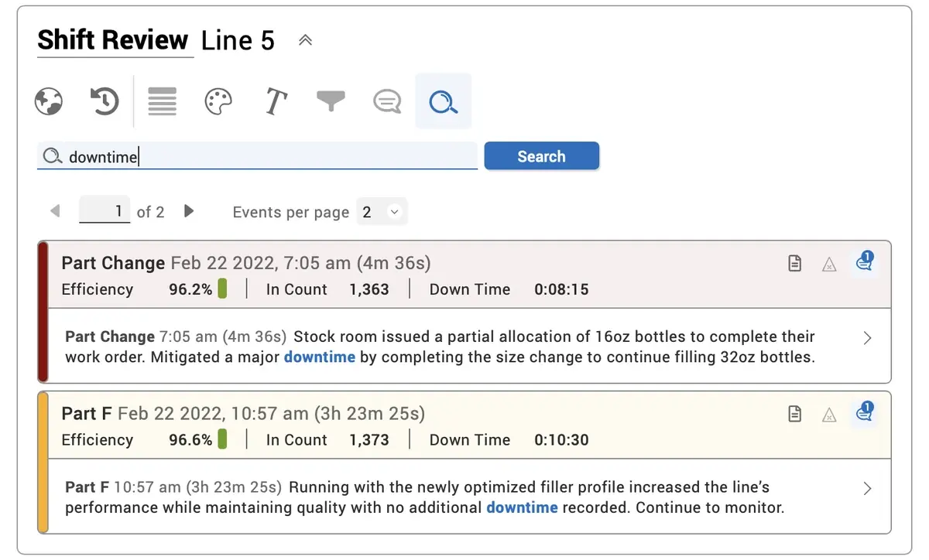Click the 96.2% efficiency green indicator
Image resolution: width=929 pixels, height=560 pixels.
point(222,289)
